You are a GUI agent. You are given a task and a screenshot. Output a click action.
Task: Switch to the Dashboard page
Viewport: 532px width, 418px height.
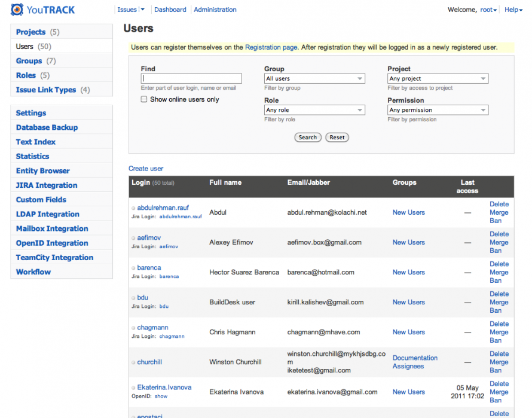click(x=170, y=9)
